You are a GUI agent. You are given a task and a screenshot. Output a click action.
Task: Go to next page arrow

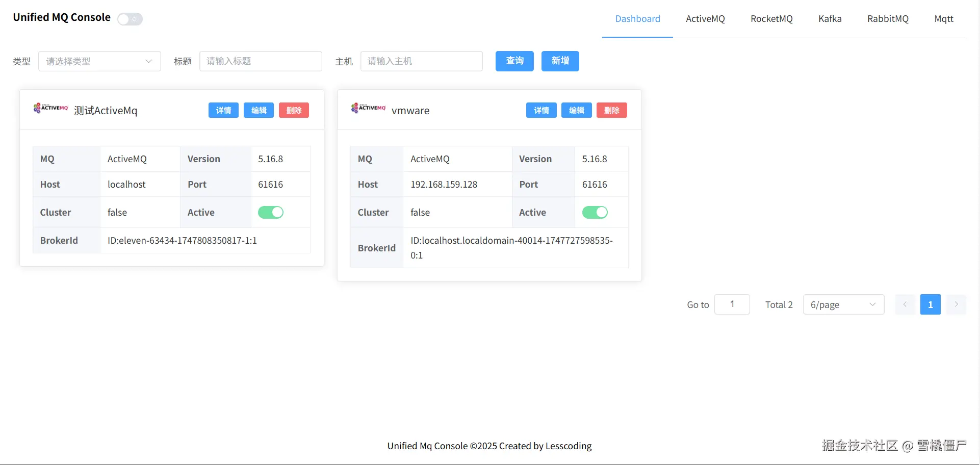pyautogui.click(x=956, y=304)
